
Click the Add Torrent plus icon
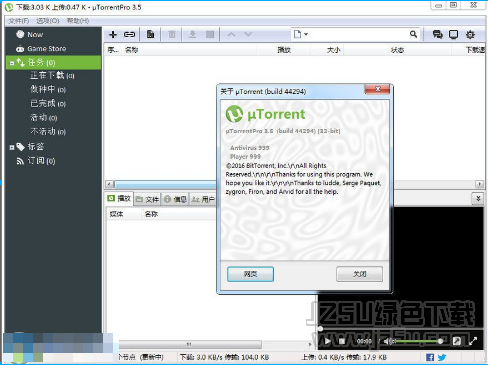tap(113, 34)
